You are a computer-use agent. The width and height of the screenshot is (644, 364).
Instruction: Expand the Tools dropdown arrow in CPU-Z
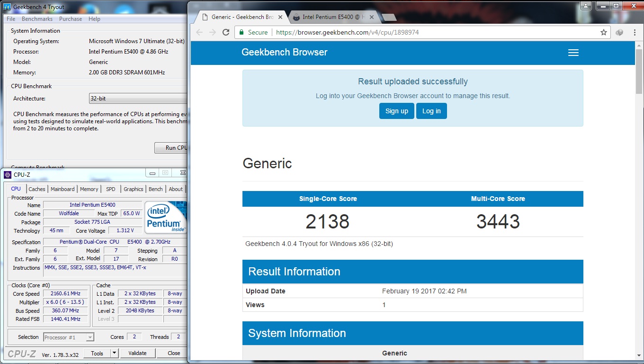[x=114, y=353]
